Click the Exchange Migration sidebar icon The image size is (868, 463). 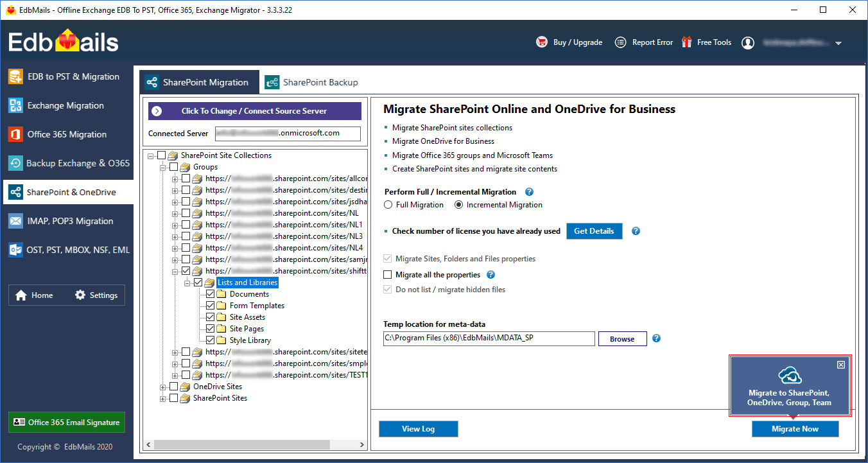pyautogui.click(x=15, y=105)
